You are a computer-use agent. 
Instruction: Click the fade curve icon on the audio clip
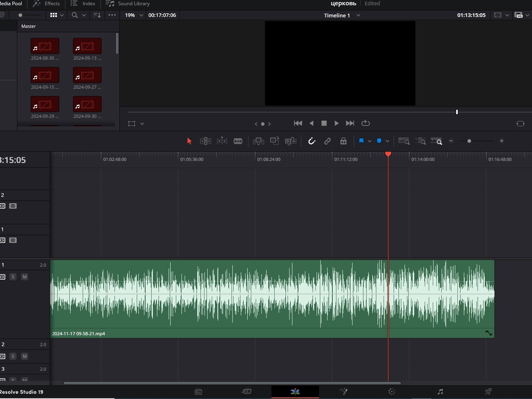489,333
